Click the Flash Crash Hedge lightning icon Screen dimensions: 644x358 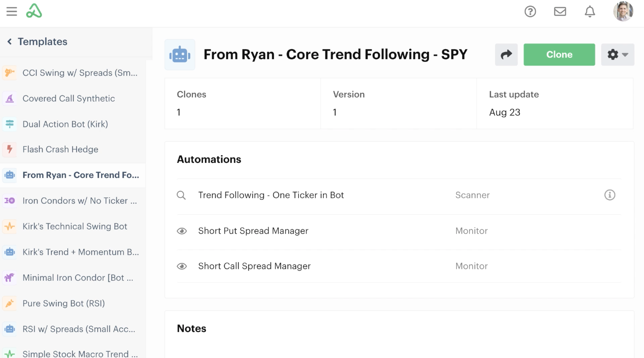[10, 149]
